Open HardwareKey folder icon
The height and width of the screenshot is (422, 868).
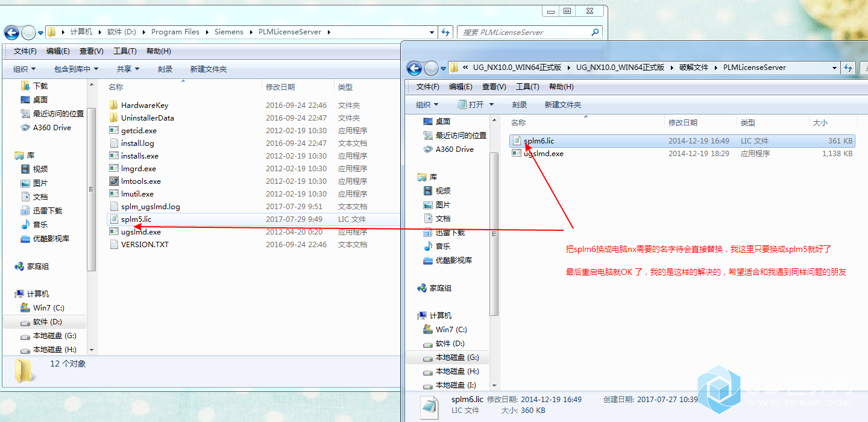point(114,105)
